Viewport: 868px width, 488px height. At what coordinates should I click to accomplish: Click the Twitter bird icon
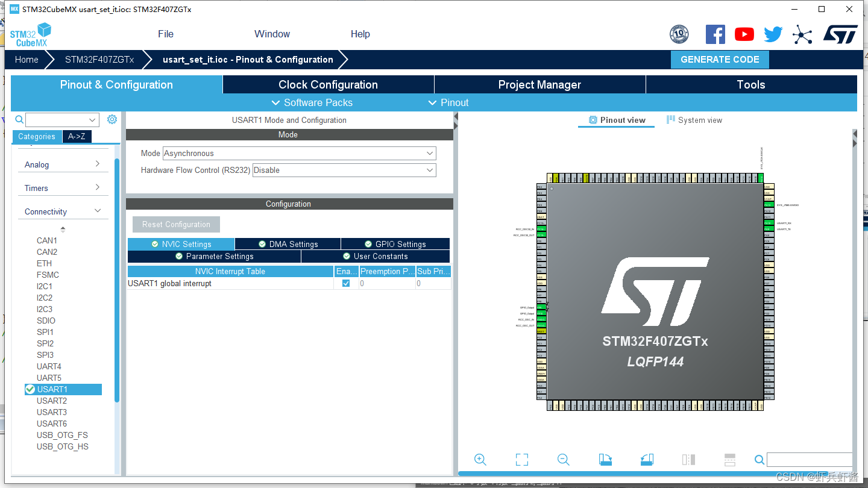coord(773,34)
